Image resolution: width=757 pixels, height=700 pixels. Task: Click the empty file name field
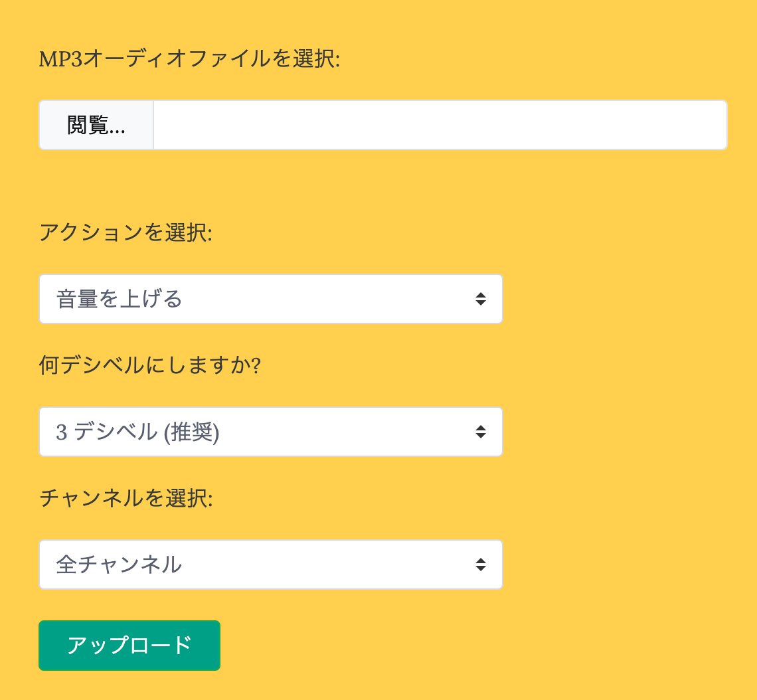[x=440, y=125]
